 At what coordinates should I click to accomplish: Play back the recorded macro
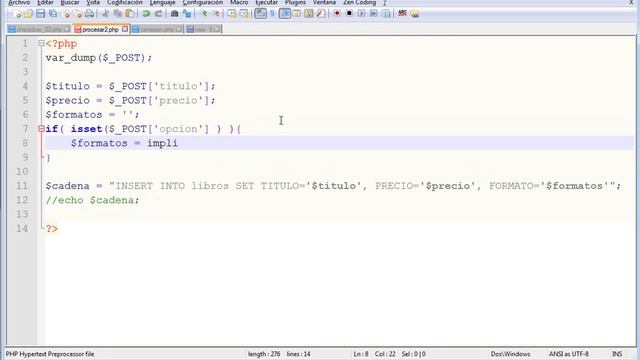(x=361, y=14)
